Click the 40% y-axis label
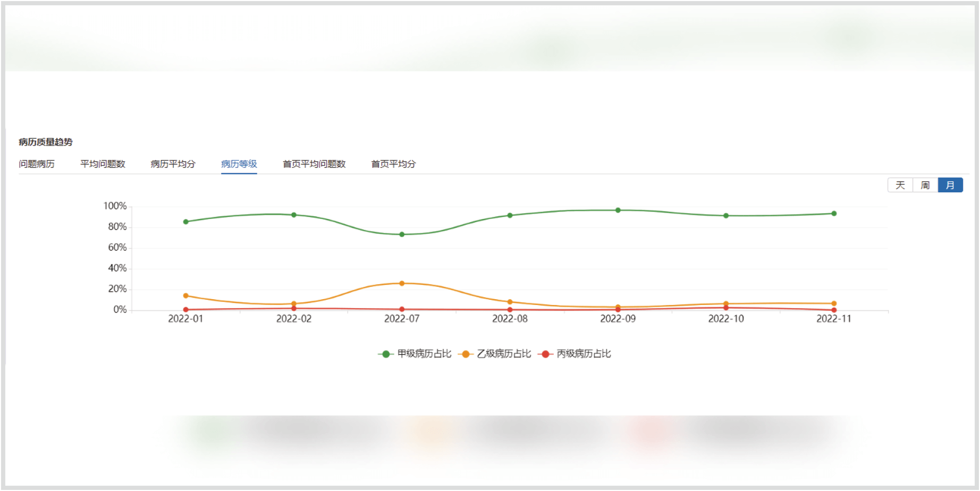Viewport: 980px width, 491px height. [117, 268]
